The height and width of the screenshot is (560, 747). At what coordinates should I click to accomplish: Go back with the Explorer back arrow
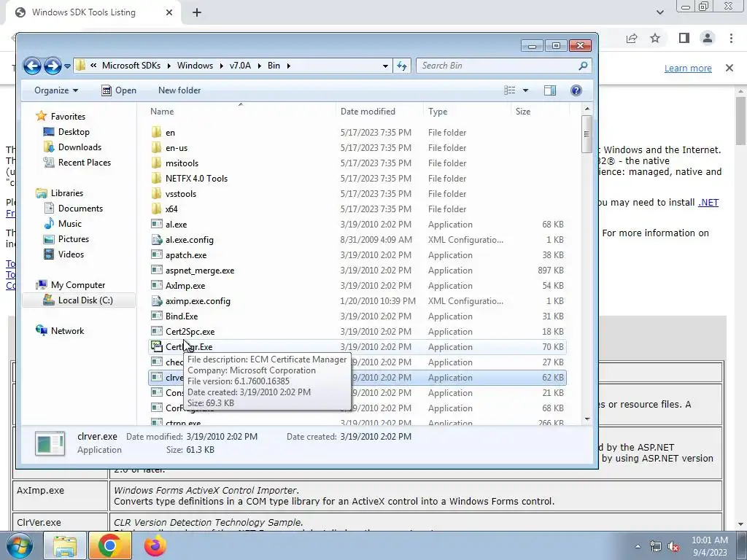click(x=32, y=66)
